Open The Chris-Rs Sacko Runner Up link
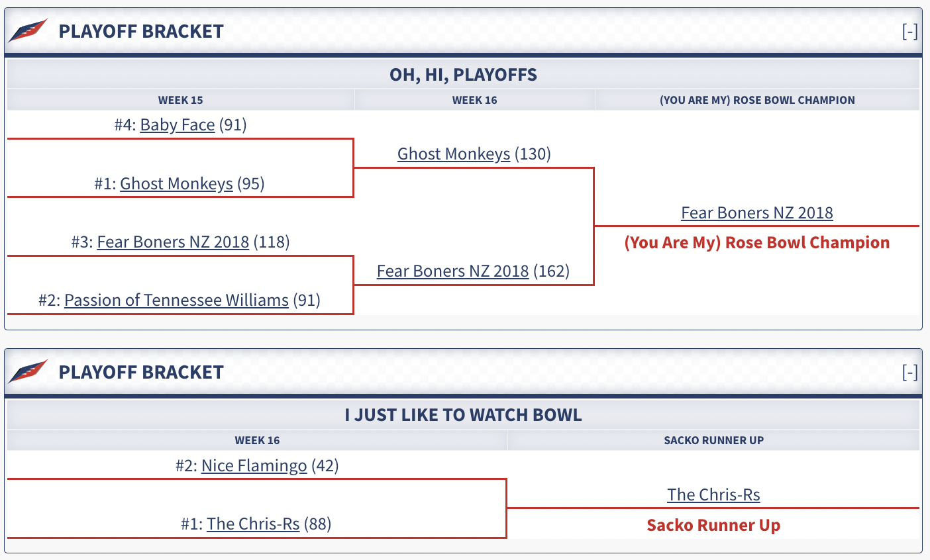Screen dimensions: 930x560 click(x=713, y=495)
